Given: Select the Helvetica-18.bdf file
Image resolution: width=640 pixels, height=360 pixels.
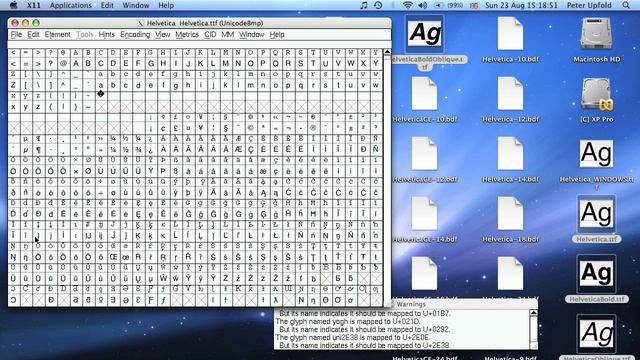Looking at the screenshot, I should tap(510, 213).
